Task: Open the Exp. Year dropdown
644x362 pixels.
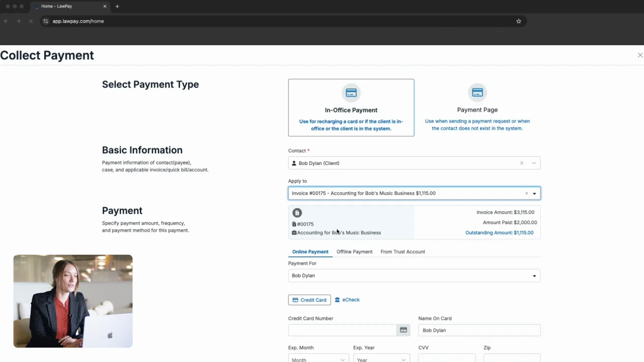Action: [381, 359]
